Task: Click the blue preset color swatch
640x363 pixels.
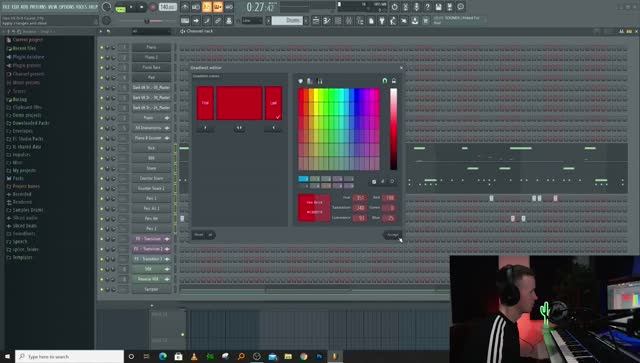Action: coord(303,179)
